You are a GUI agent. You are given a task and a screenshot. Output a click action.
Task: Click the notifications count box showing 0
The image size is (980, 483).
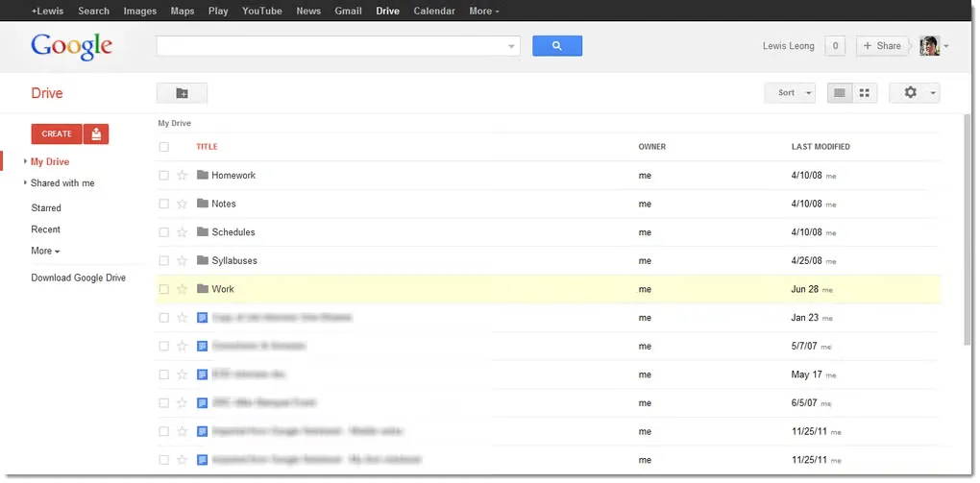(835, 46)
